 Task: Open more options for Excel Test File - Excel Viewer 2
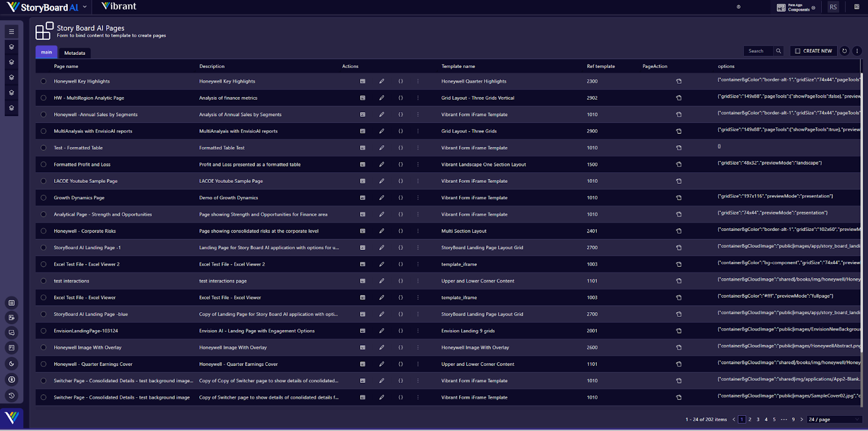(x=418, y=265)
